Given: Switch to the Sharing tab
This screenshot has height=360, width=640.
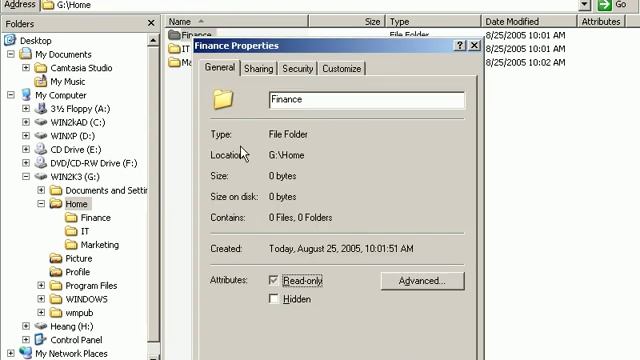Looking at the screenshot, I should coord(259,69).
